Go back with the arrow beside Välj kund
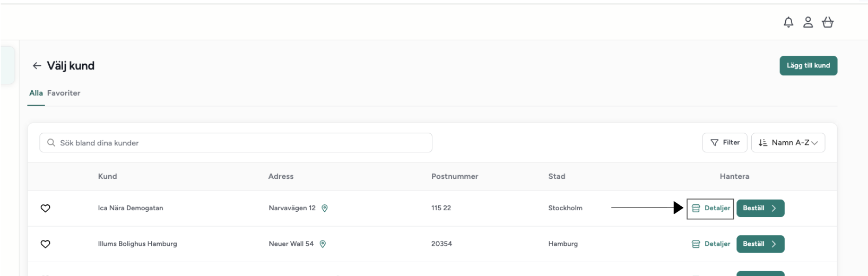868x276 pixels. pos(37,66)
